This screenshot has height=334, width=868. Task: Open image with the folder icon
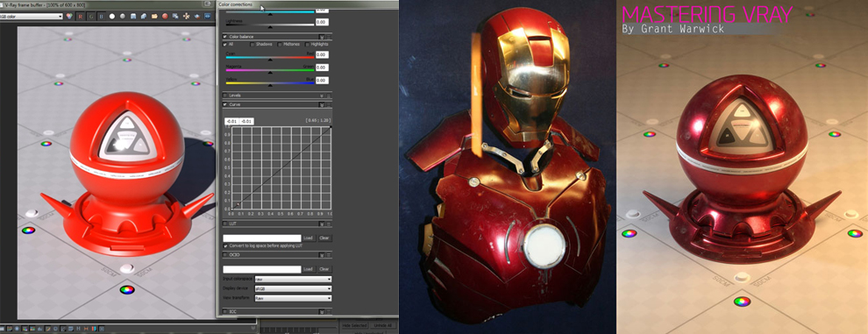tap(154, 17)
